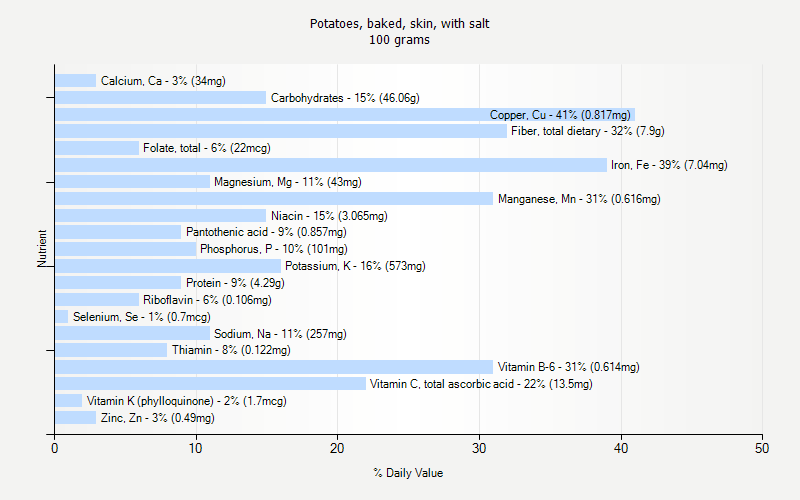Screen dimensions: 800x500
Task: Click the blue bar for Manganese, Mn
Action: pos(274,198)
